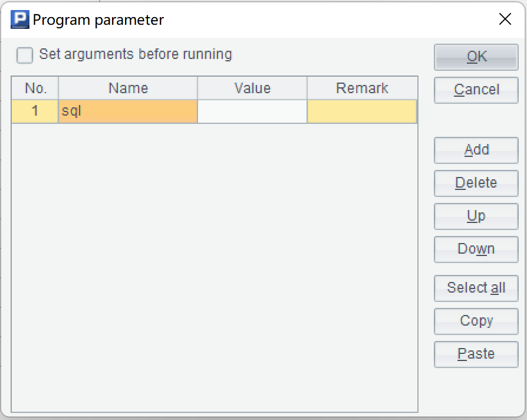This screenshot has width=527, height=420.
Task: Click the Program parameter app icon
Action: point(21,20)
